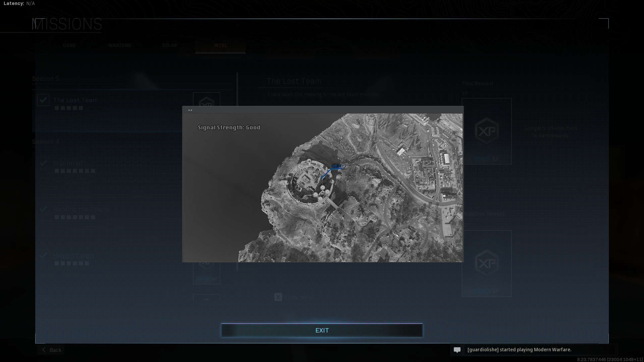The image size is (644, 362).
Task: Toggle The Lost Team mission checkbox
Action: 43,100
